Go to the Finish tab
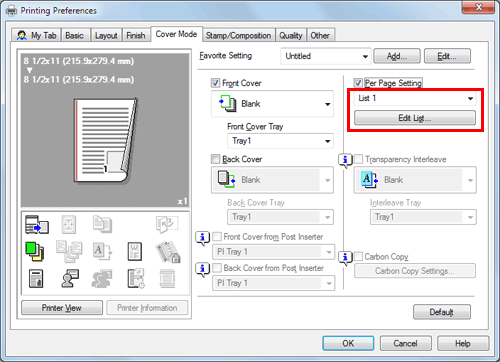Viewport: 500px width, 362px height. (136, 35)
